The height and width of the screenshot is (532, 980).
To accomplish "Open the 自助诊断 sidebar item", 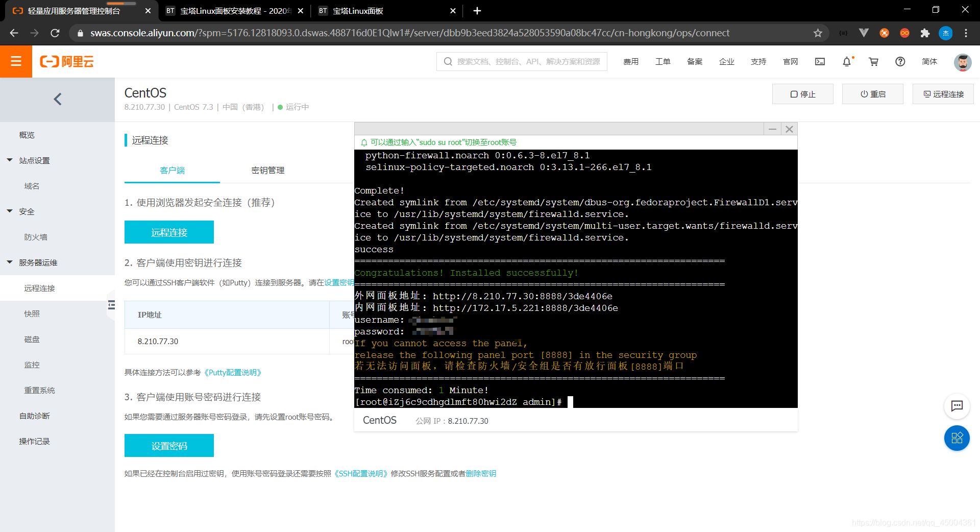I will pyautogui.click(x=35, y=416).
